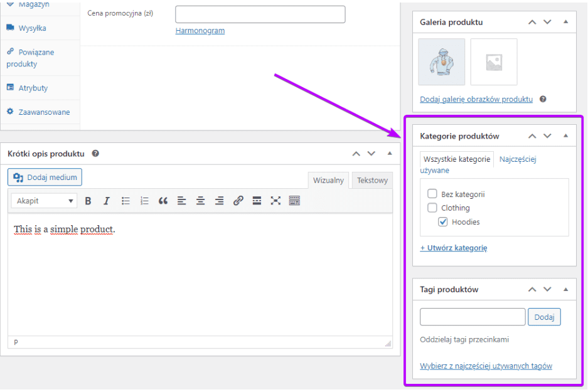Apply blockquote formatting
588x392 pixels.
163,201
